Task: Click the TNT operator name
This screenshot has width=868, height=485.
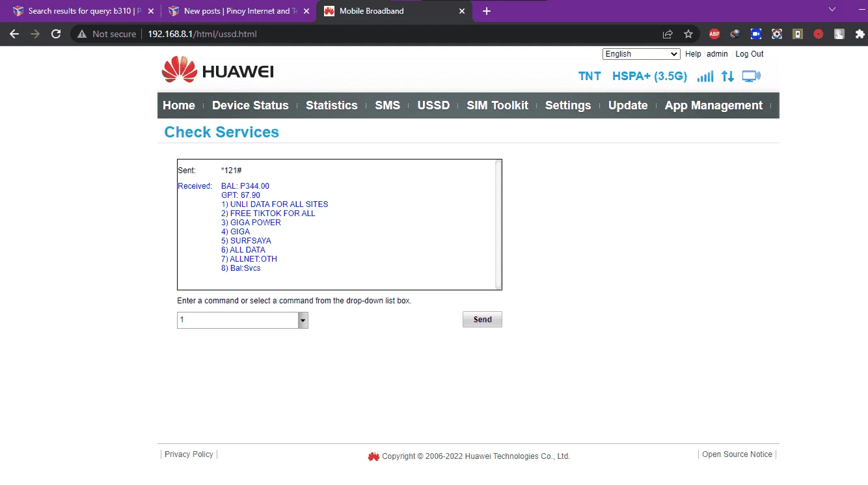Action: (x=590, y=76)
